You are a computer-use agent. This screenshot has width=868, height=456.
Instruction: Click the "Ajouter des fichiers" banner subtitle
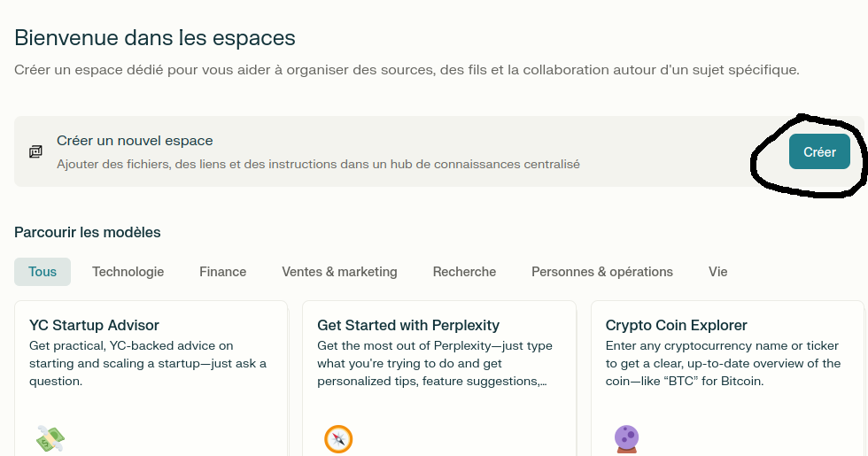[318, 165]
